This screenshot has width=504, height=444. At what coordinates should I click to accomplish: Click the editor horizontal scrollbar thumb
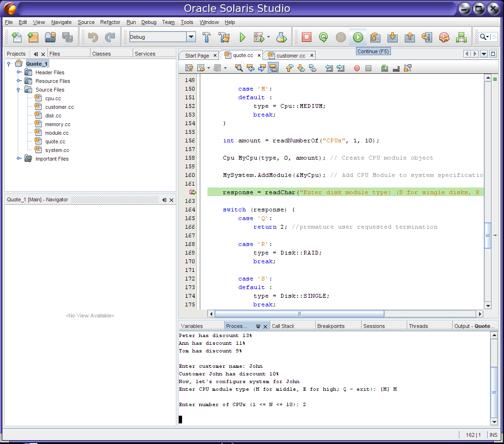coord(299,314)
